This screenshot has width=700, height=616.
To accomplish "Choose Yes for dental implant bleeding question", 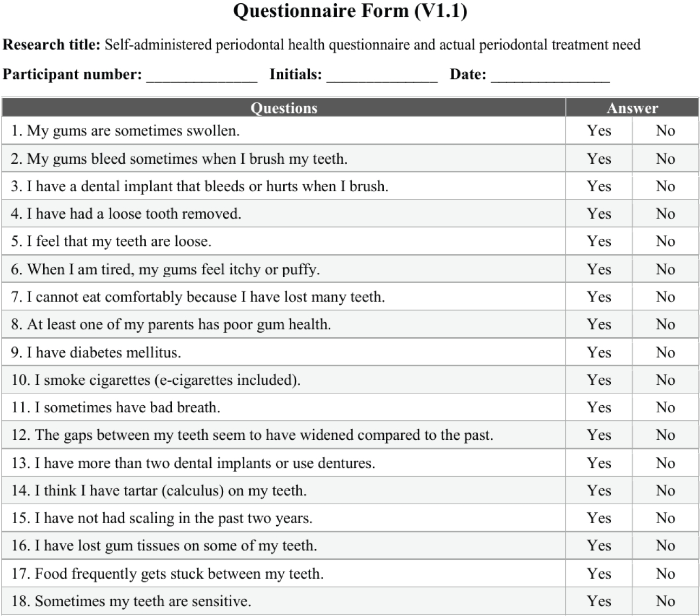I will (599, 186).
